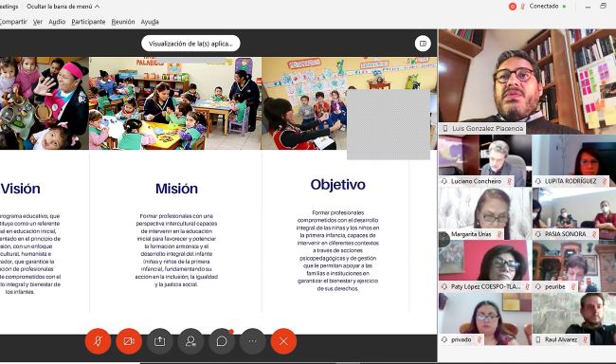
Task: Open the Audio menu
Action: click(x=57, y=22)
